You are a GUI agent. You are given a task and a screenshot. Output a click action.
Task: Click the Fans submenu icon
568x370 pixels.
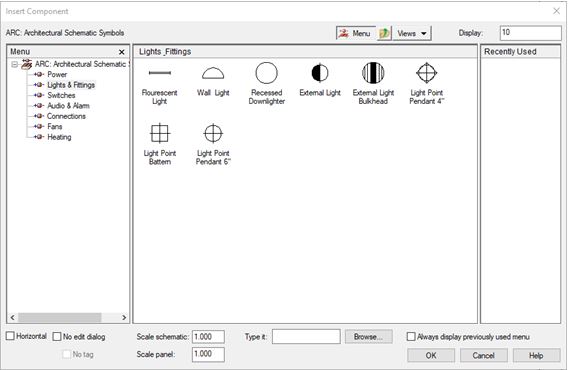(x=39, y=126)
